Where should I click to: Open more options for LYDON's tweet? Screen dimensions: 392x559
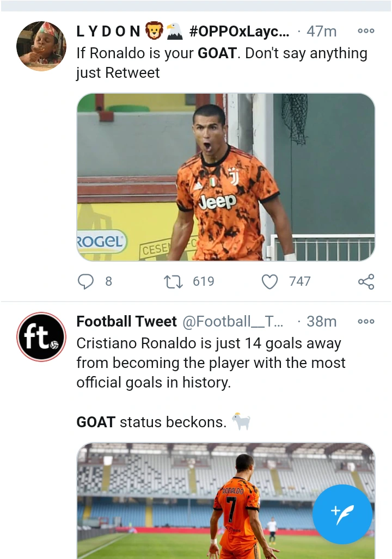(366, 31)
